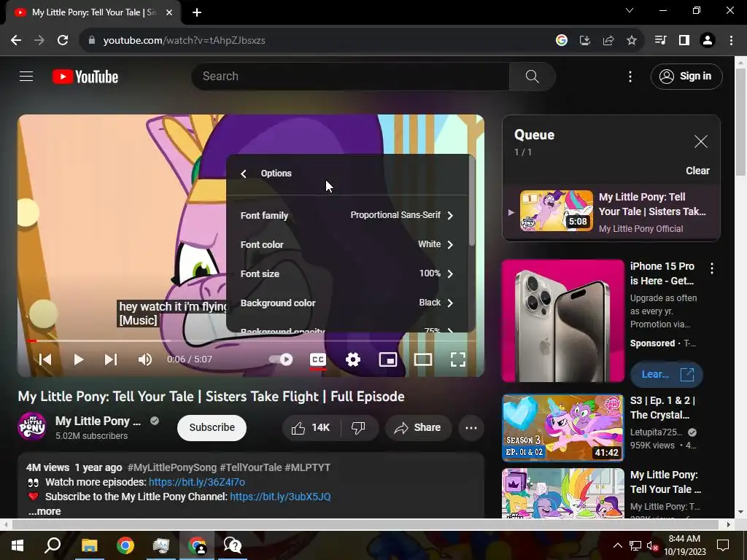The width and height of the screenshot is (747, 560).
Task: Click the search magnifier button
Action: click(532, 76)
